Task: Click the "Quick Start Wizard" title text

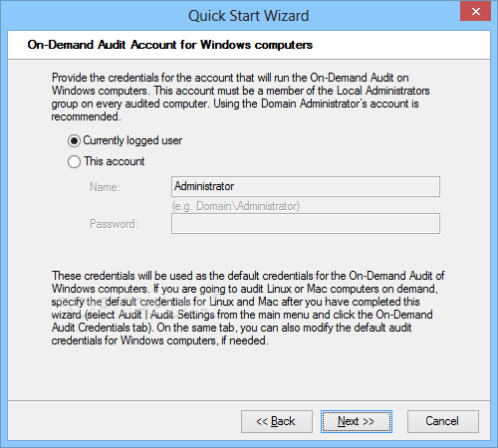Action: [249, 16]
